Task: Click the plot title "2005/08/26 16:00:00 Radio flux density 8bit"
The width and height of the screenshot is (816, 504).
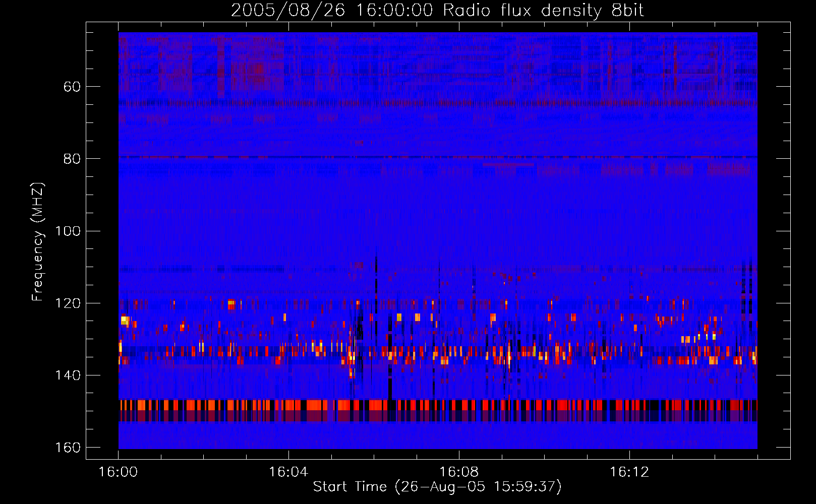Action: coord(437,11)
